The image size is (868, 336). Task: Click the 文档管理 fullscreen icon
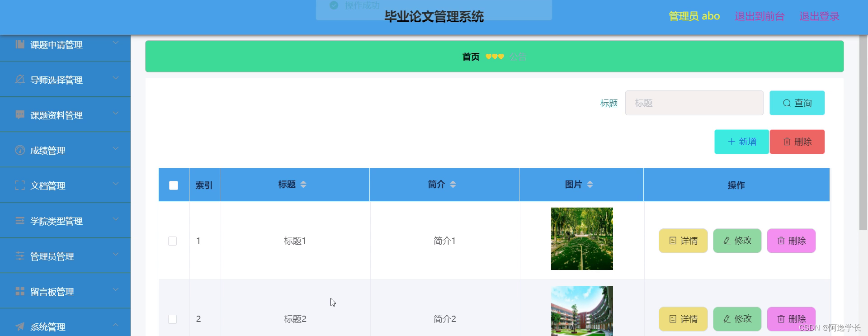[x=20, y=185]
